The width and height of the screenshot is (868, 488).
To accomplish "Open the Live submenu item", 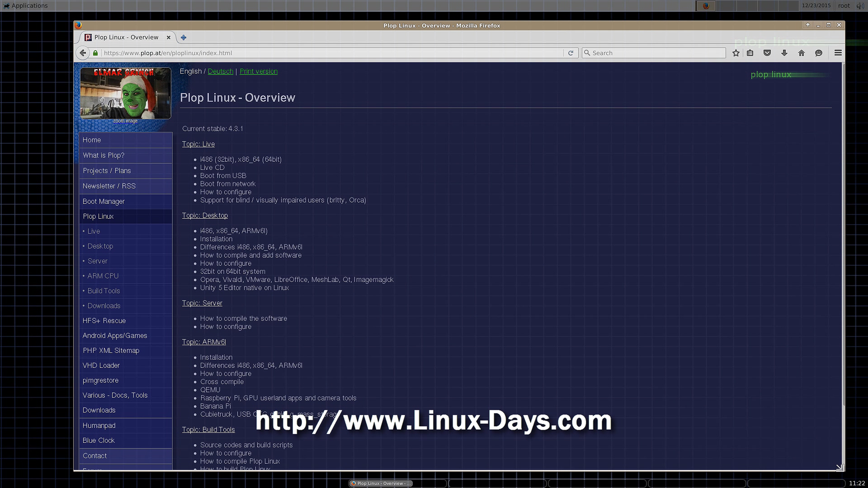I will tap(126, 231).
